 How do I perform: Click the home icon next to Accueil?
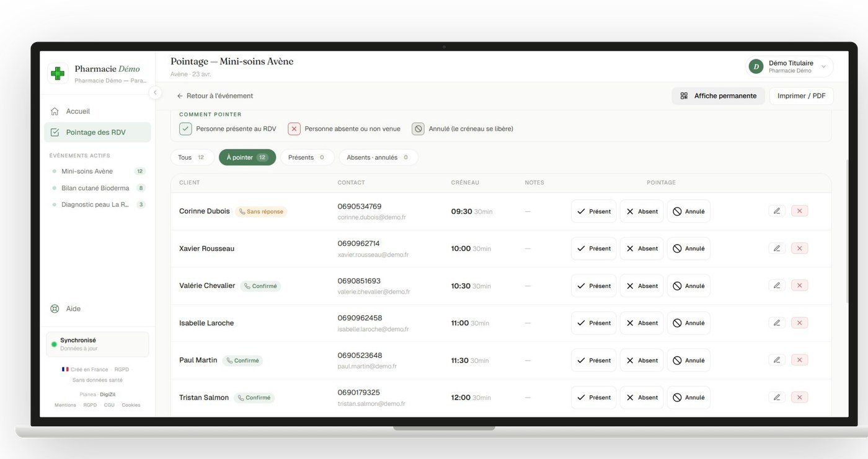(54, 110)
